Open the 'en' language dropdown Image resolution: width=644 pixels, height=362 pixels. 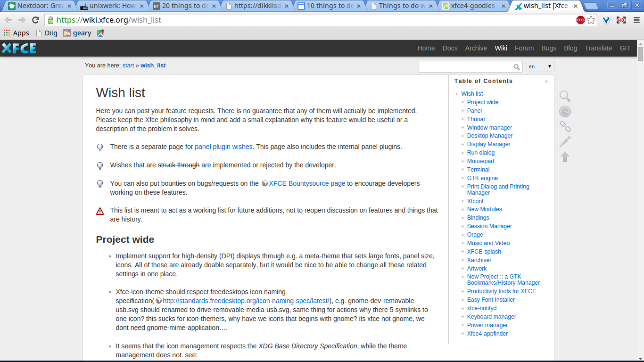(540, 66)
